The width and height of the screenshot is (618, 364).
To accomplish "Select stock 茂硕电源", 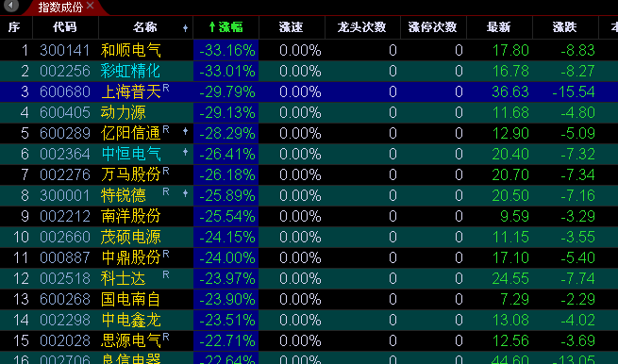I will click(x=131, y=237).
